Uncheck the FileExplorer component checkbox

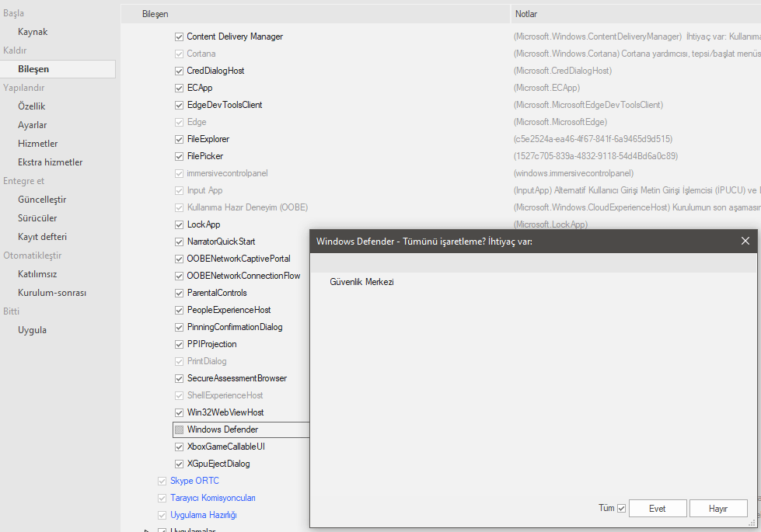pyautogui.click(x=180, y=139)
